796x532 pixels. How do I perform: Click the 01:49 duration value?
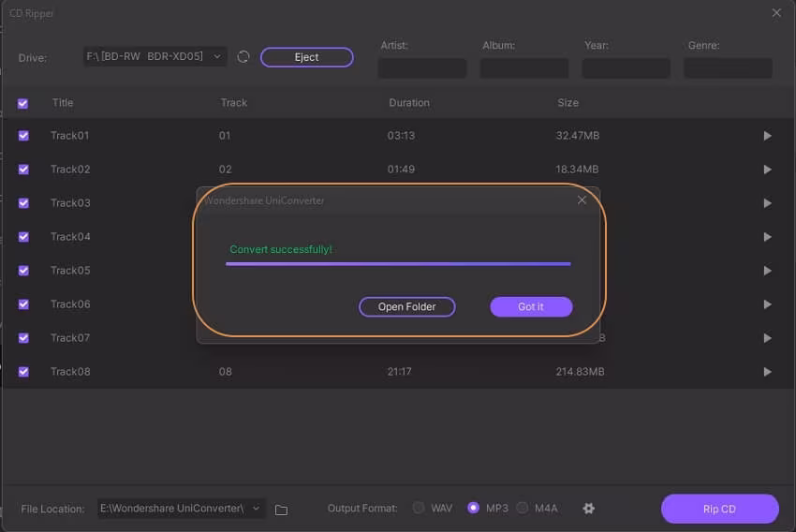[x=401, y=169]
